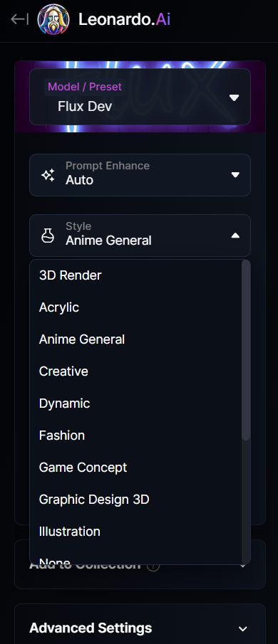Expand the Advanced Settings section
The width and height of the screenshot is (278, 644).
tap(140, 628)
